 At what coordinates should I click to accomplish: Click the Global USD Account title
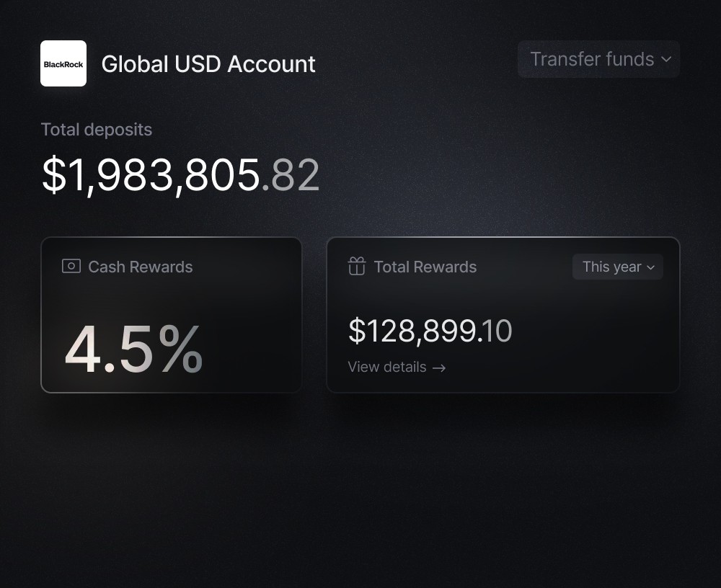tap(208, 64)
